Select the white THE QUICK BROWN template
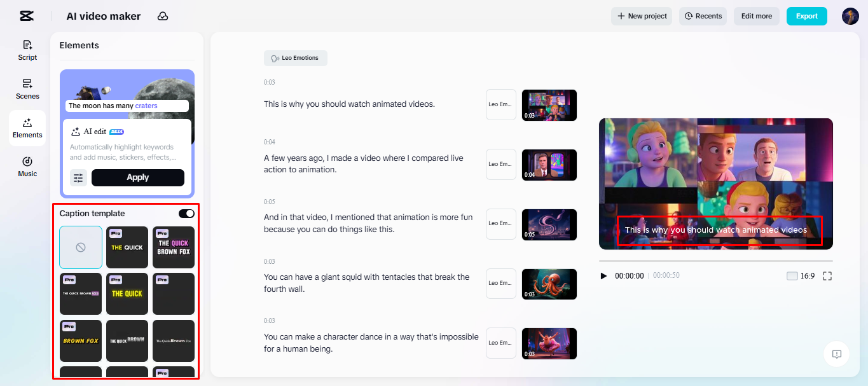868x386 pixels. (127, 340)
